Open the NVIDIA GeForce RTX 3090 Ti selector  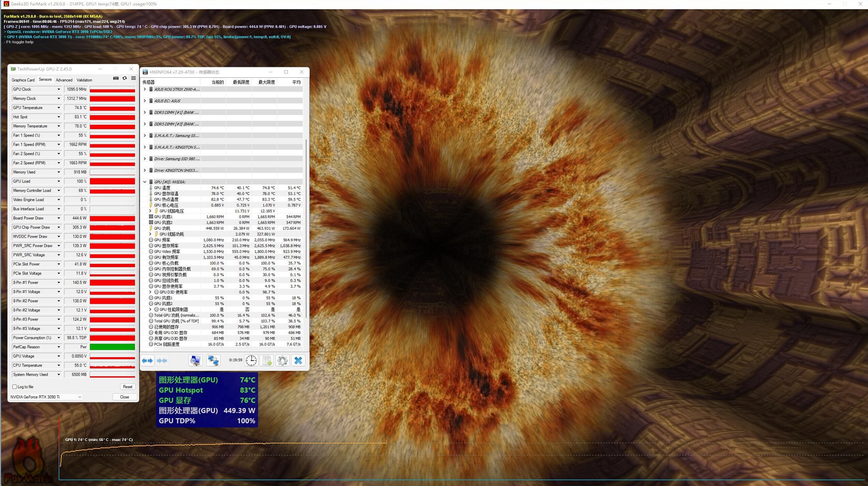45,396
